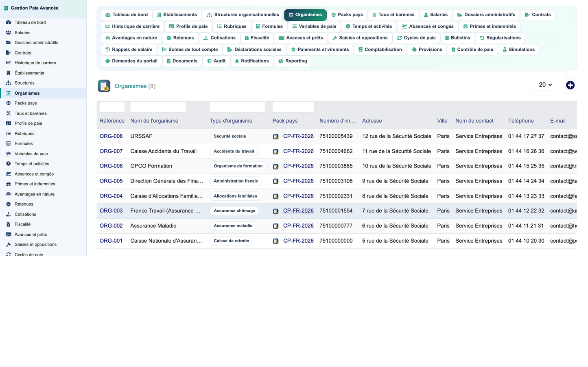This screenshot has width=588, height=367.
Task: Click the pack icon in the OPCO Formation row
Action: point(275,166)
